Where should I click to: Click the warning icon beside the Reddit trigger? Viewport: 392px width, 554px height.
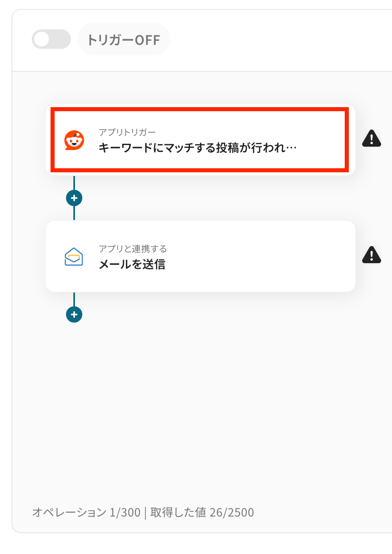372,138
